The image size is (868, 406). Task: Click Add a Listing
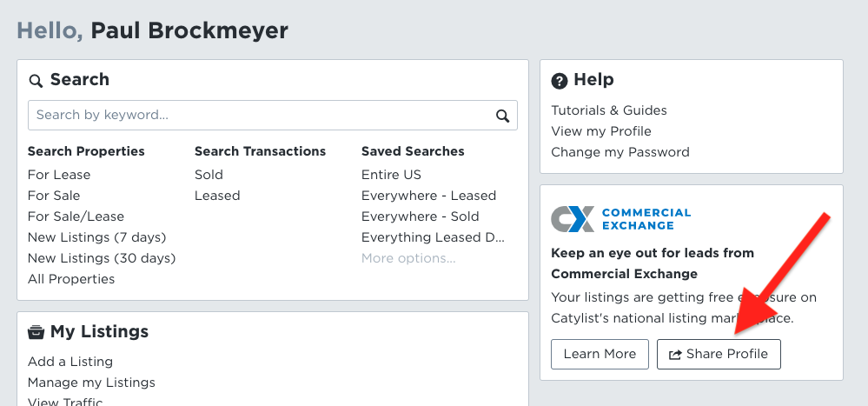pyautogui.click(x=70, y=362)
